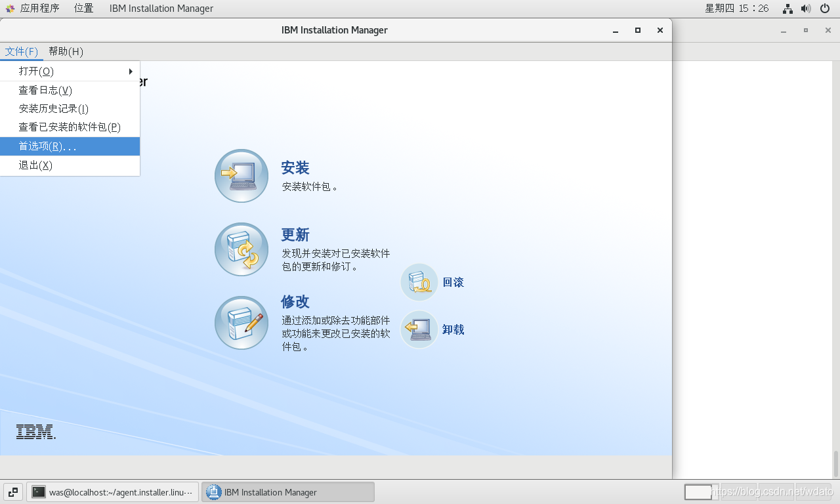Click the Roll Back (回滚) icon
This screenshot has width=840, height=504.
click(x=419, y=282)
